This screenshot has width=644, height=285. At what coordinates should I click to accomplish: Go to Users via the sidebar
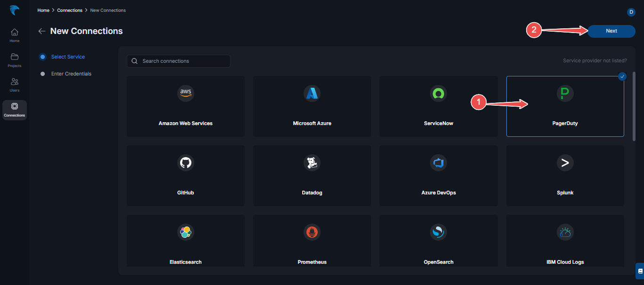tap(14, 84)
